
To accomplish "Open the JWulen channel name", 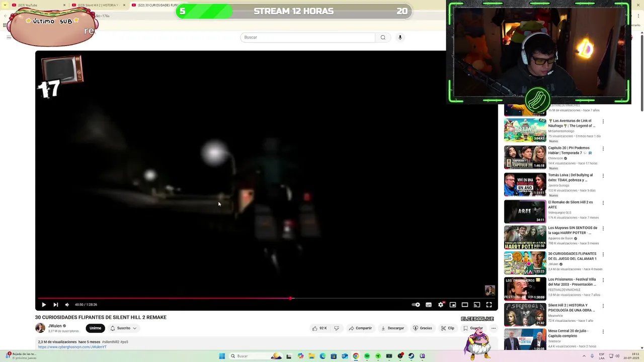I will 55,326.
